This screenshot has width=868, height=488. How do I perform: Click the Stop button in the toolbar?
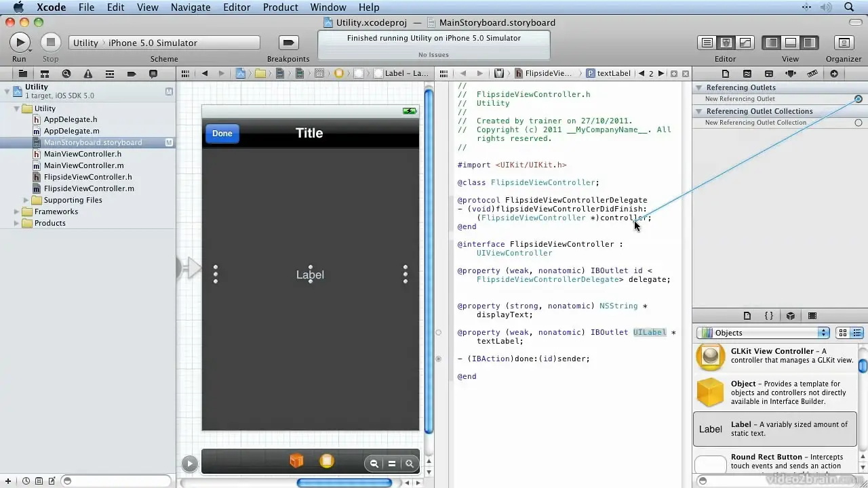tap(50, 42)
